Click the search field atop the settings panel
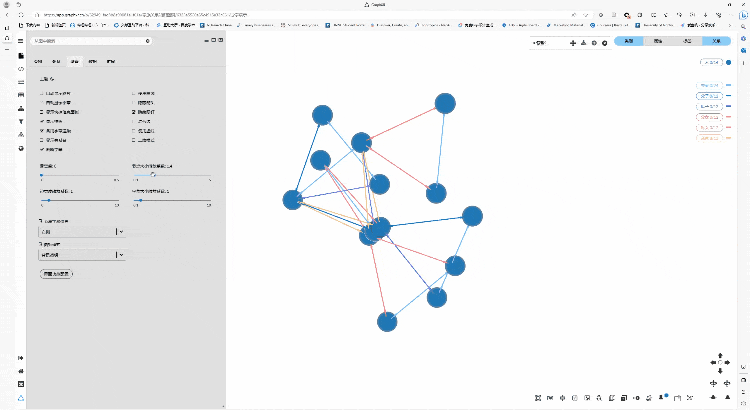This screenshot has width=750, height=410. pos(91,41)
